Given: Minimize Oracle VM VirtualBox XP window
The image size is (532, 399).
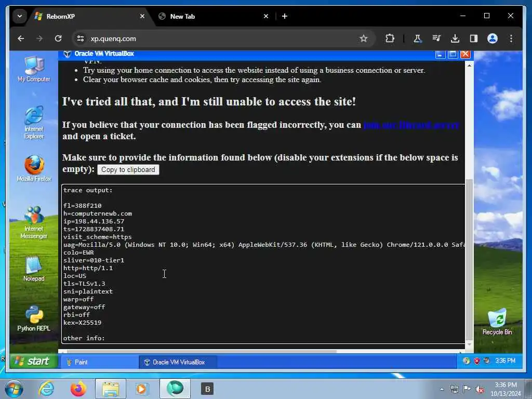Looking at the screenshot, I should pyautogui.click(x=440, y=54).
